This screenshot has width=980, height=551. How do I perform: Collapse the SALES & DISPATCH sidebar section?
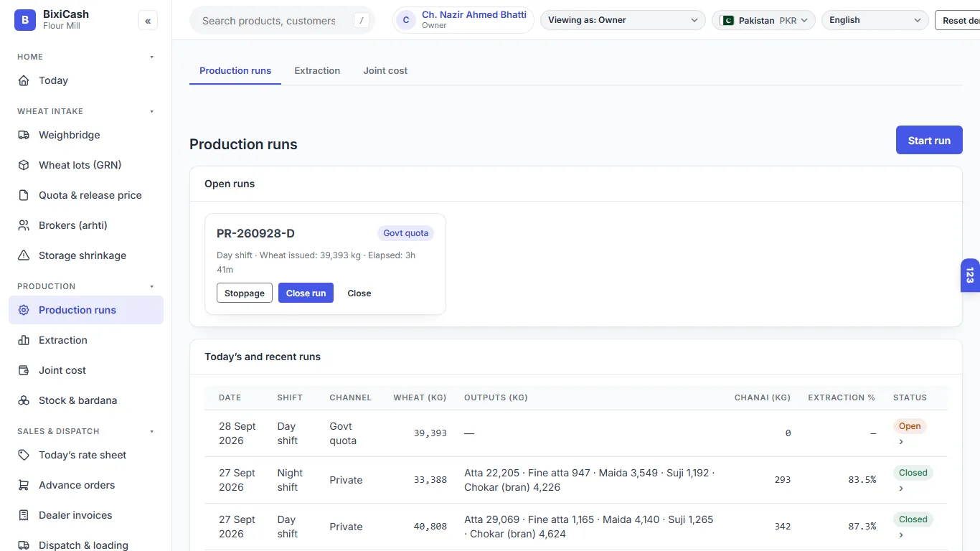(151, 431)
